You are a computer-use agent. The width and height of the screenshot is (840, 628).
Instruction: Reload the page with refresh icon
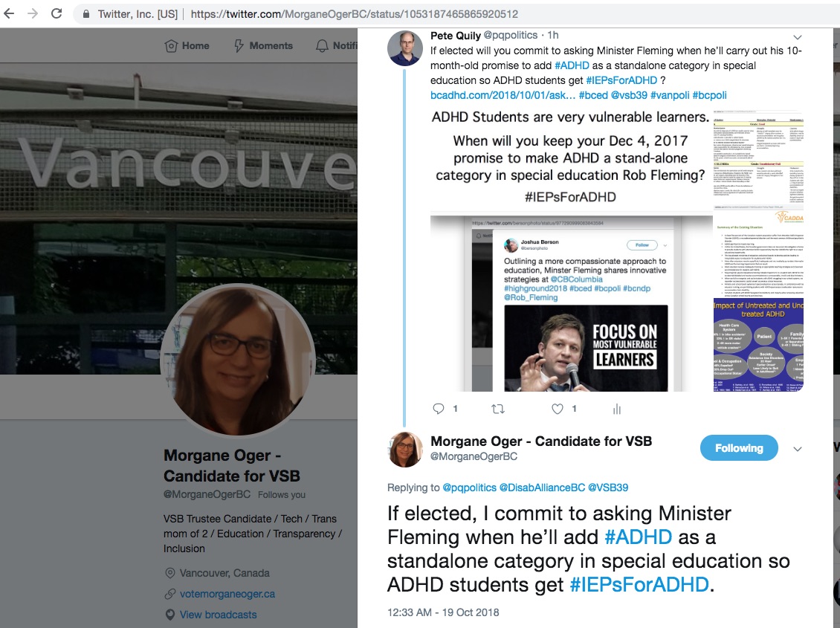56,13
